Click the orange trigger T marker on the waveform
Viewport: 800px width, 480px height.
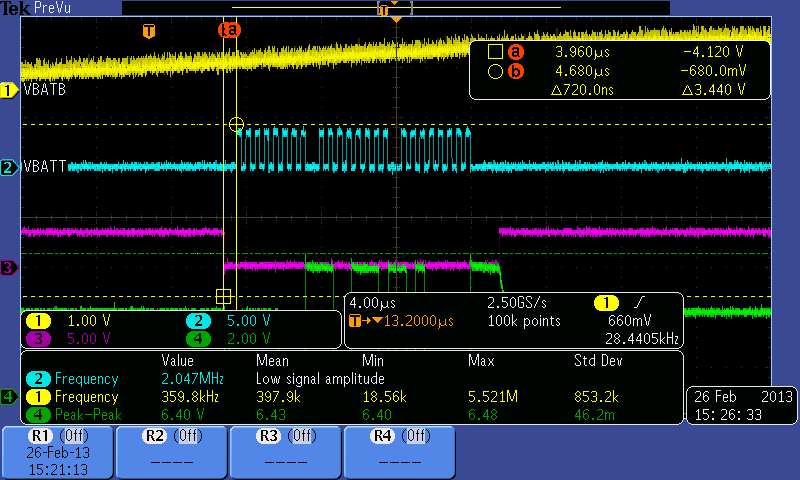[148, 31]
